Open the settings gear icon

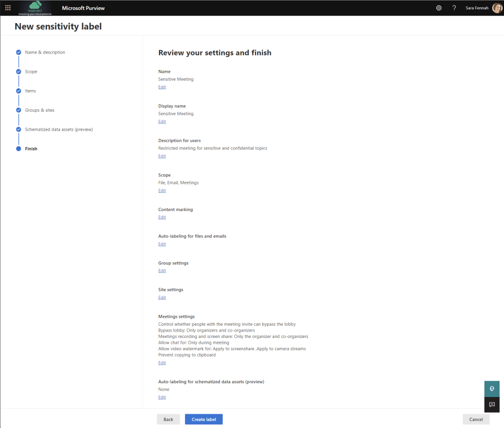click(x=439, y=8)
